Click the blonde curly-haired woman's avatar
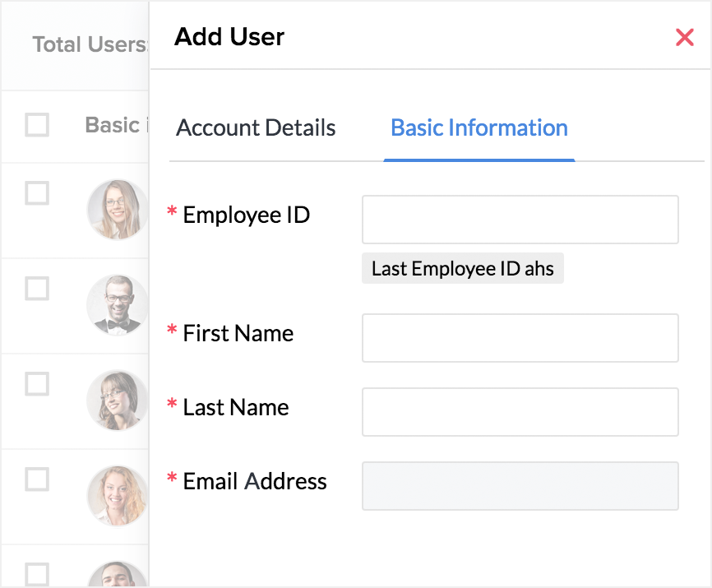712x588 pixels. point(118,496)
